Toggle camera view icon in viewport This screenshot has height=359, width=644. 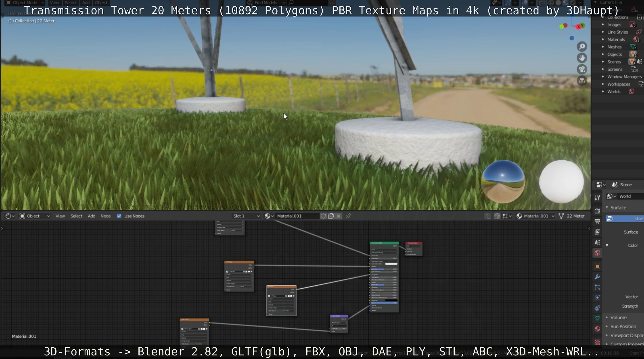point(582,69)
